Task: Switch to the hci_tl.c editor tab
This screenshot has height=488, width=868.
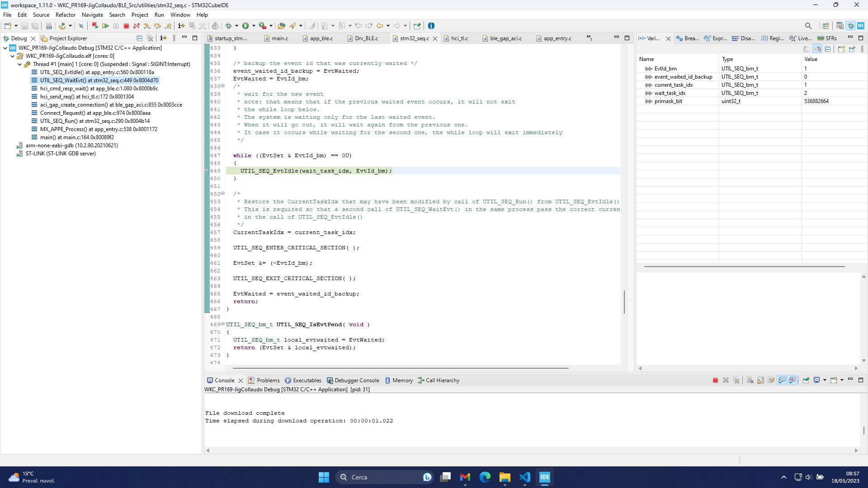Action: 460,38
